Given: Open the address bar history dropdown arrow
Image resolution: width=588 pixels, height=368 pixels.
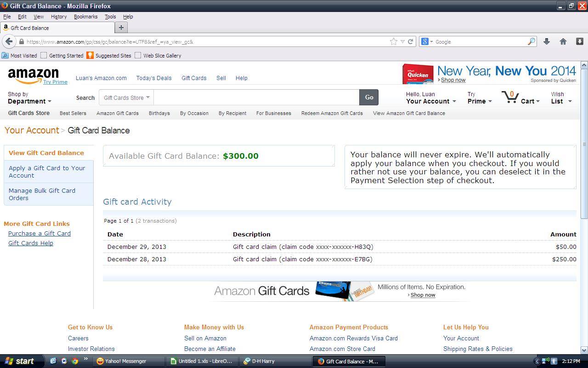Looking at the screenshot, I should [x=402, y=41].
